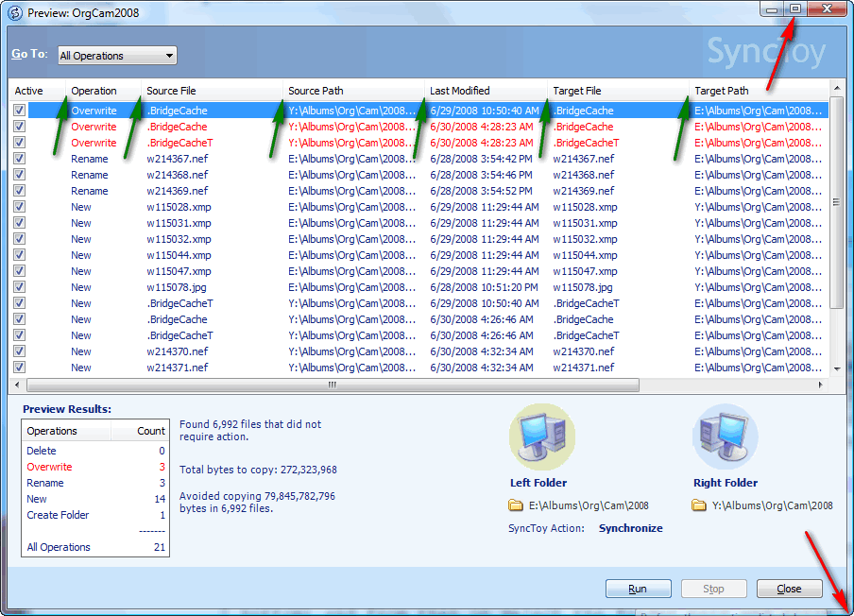
Task: Uncheck the New w115031.xmp row checkbox
Action: point(20,223)
